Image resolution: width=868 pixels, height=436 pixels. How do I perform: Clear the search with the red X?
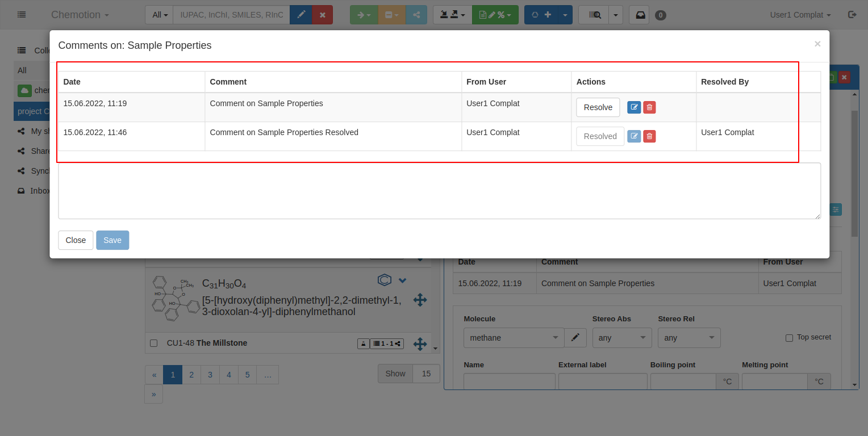(x=323, y=15)
